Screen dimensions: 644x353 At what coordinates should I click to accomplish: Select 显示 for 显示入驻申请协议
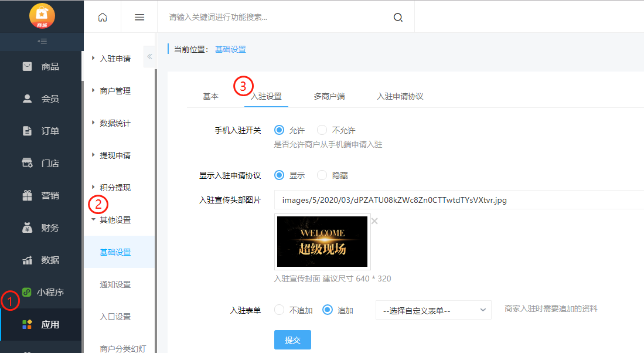279,175
